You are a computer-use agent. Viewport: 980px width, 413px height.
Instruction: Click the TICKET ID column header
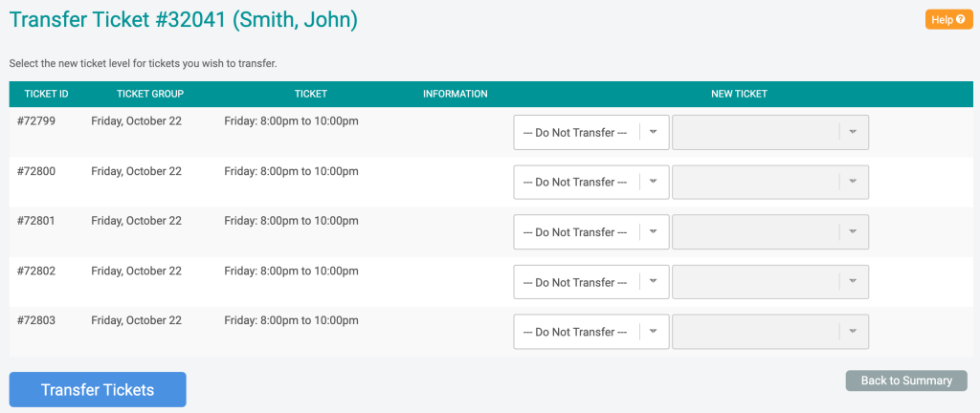point(46,95)
